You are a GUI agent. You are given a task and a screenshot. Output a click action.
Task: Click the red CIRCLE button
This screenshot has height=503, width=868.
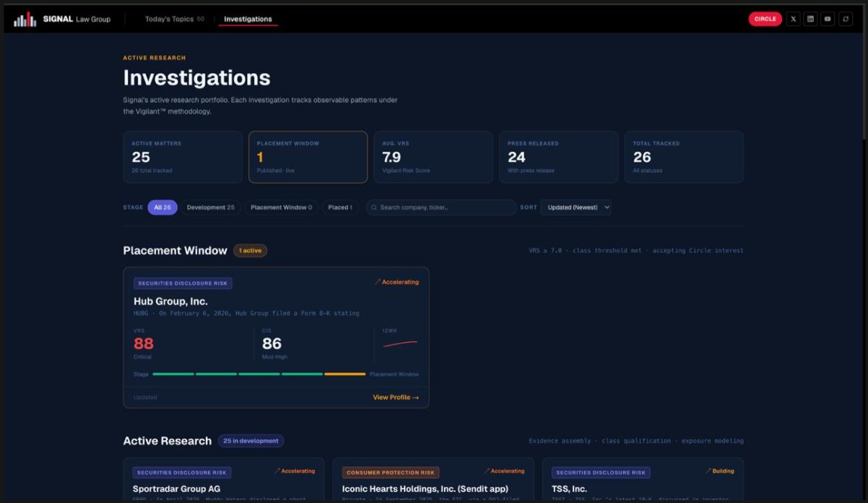click(765, 19)
